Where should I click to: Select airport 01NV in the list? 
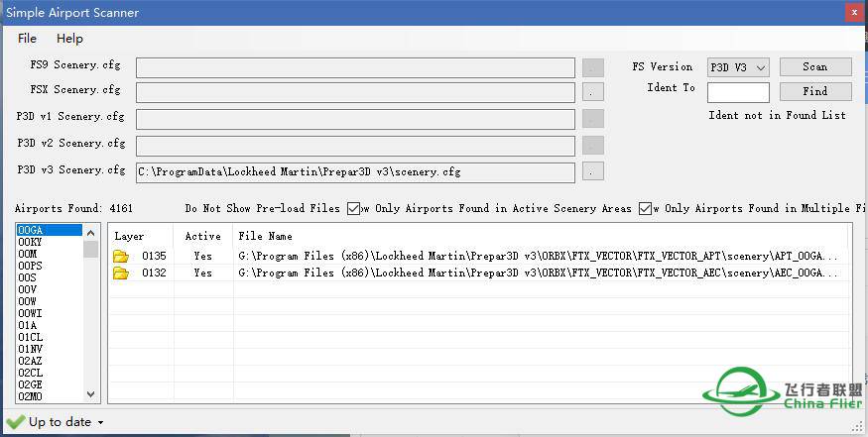[x=50, y=349]
